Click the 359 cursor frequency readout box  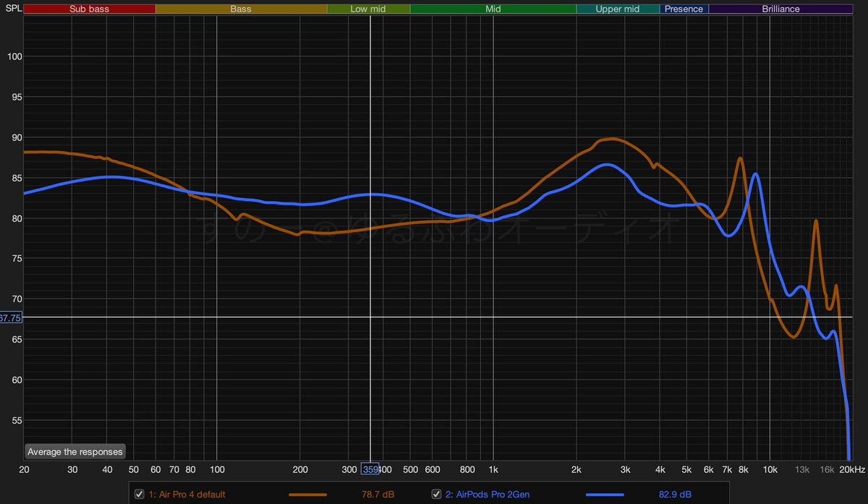coord(370,469)
